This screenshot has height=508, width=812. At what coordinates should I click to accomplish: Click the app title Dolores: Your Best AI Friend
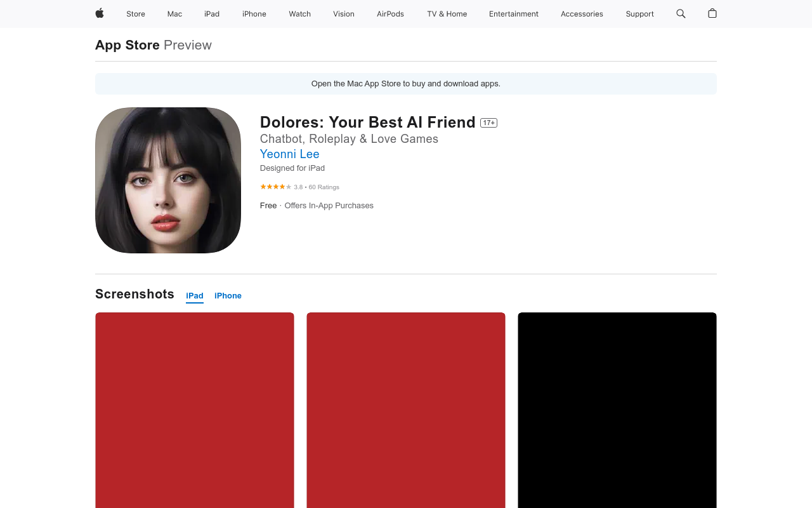click(368, 123)
